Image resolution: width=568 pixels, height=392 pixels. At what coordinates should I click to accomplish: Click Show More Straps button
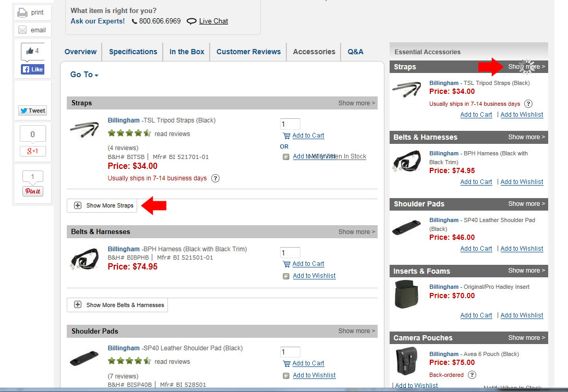click(102, 205)
